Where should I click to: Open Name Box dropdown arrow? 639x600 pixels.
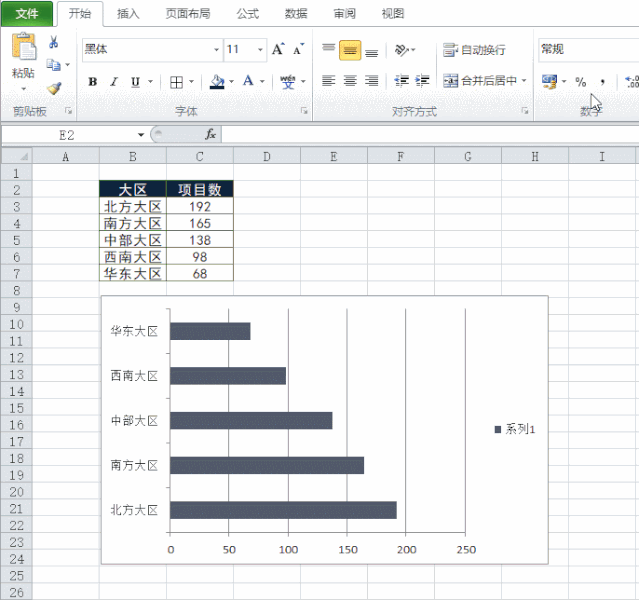141,135
